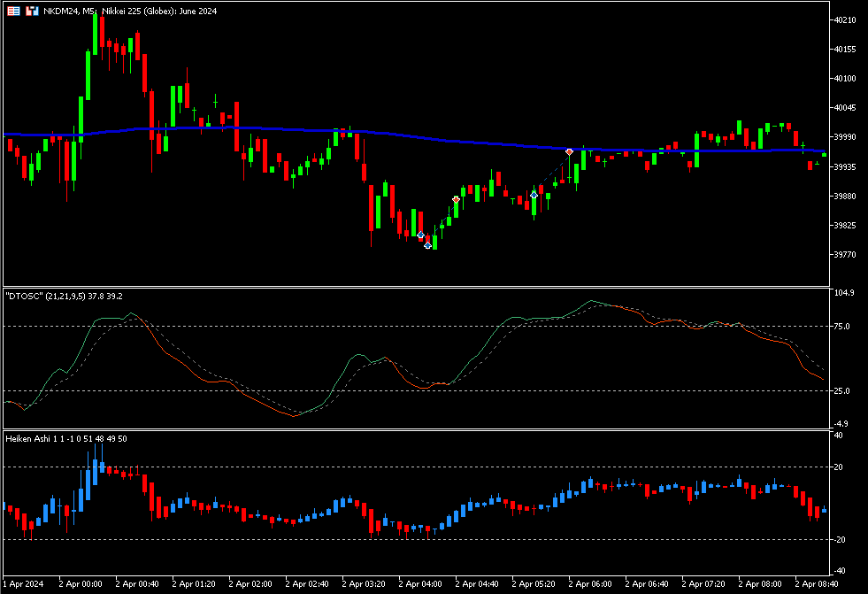Click the 2 Apr 05:20 time label
The height and width of the screenshot is (594, 868).
[534, 584]
